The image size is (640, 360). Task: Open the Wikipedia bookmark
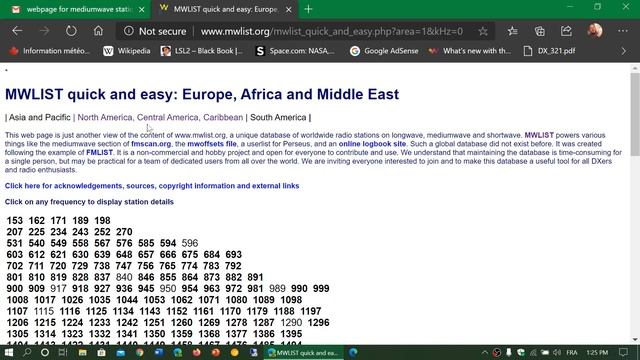(x=127, y=51)
